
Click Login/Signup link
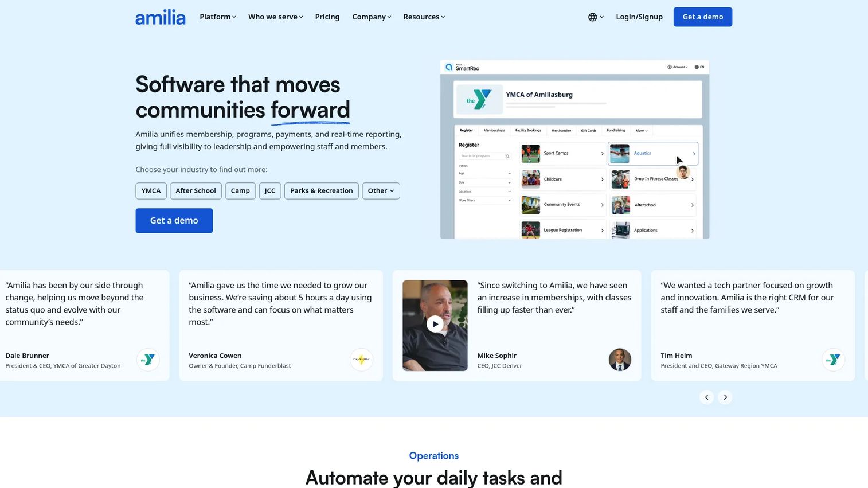tap(639, 17)
